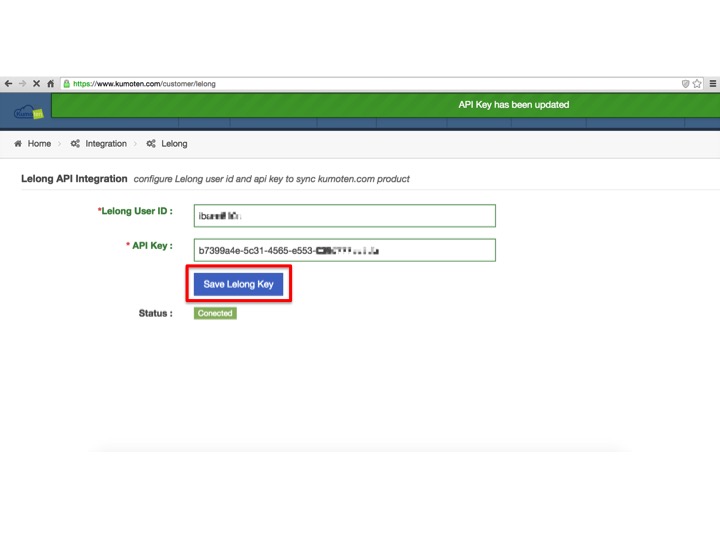The image size is (720, 540).
Task: Click 'Lelong API Integration' heading
Action: (x=74, y=179)
